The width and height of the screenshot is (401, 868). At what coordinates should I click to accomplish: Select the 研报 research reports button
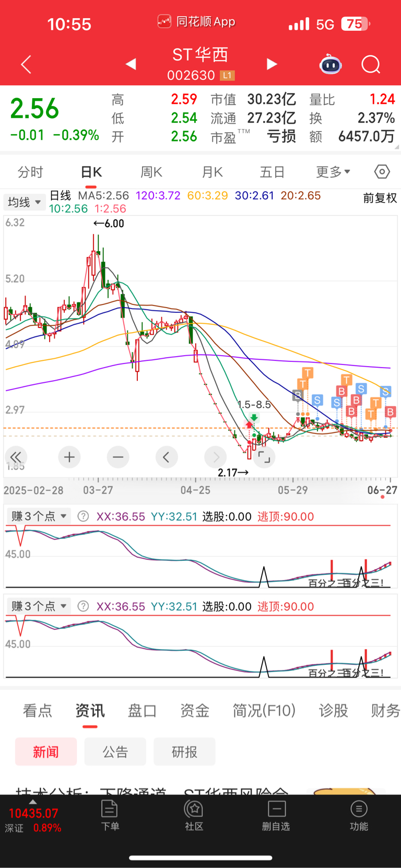(x=184, y=752)
